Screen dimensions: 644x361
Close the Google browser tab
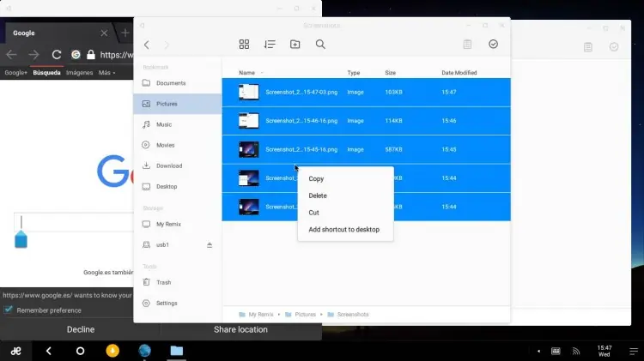(x=104, y=33)
